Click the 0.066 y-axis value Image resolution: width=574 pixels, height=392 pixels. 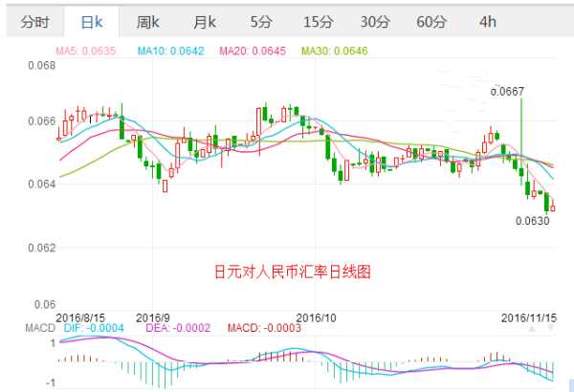(42, 121)
